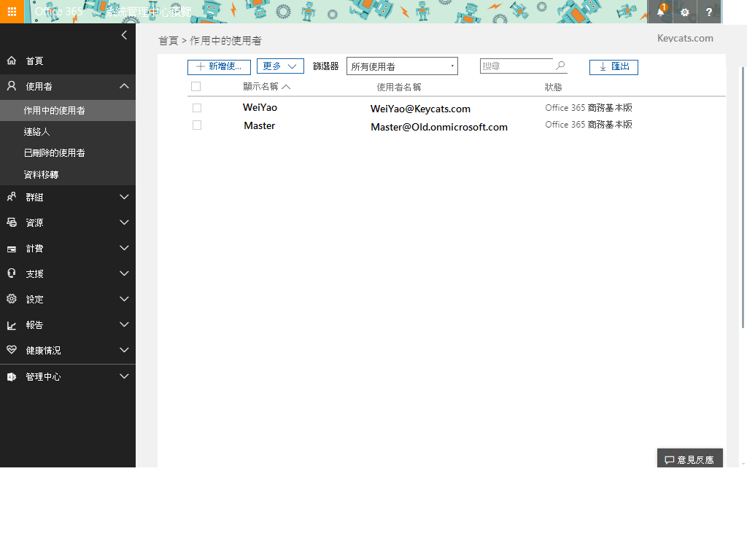Expand the 支援 section chevron
The height and width of the screenshot is (560, 747).
tap(124, 273)
